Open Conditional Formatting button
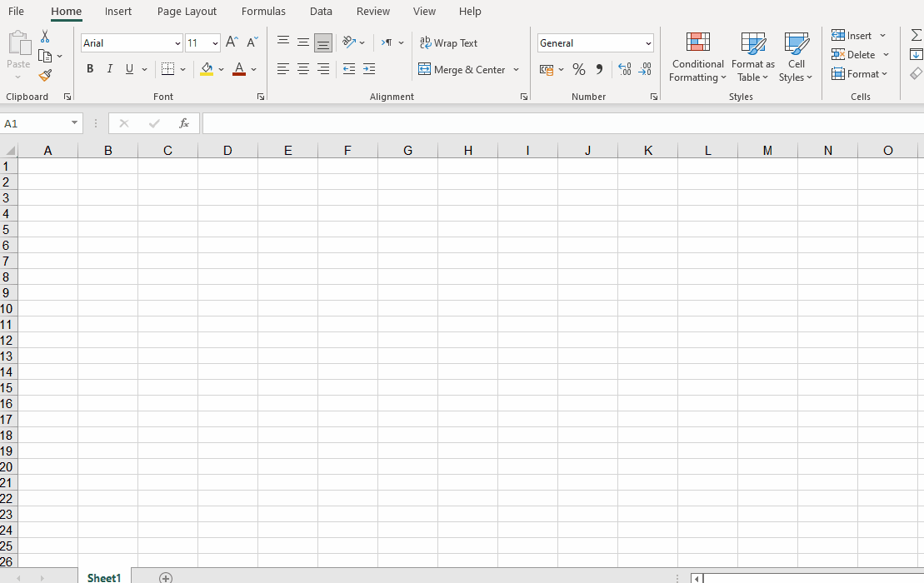Screen dimensions: 924x583 pyautogui.click(x=697, y=57)
